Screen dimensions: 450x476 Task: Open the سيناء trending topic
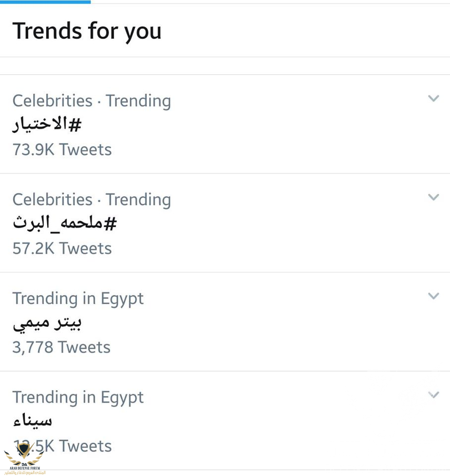tap(33, 421)
